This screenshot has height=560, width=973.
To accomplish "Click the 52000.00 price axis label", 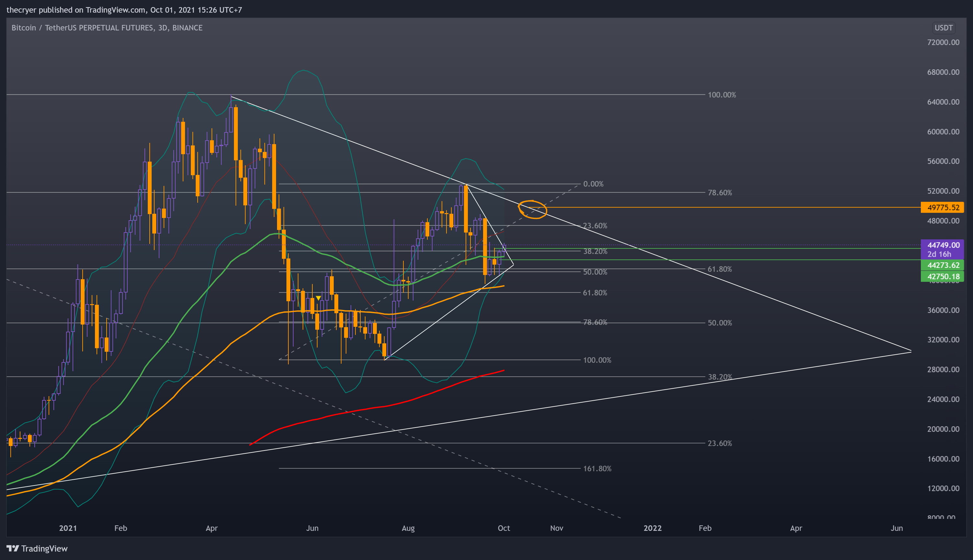I will (943, 191).
